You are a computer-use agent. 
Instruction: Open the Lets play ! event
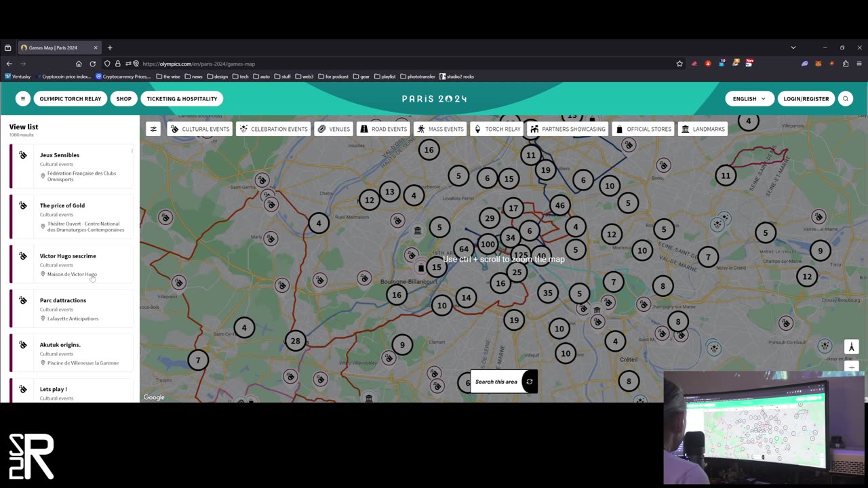tap(71, 391)
